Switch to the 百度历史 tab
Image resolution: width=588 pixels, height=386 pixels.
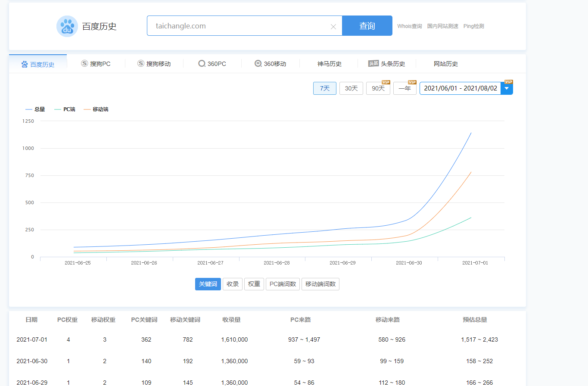click(x=38, y=64)
